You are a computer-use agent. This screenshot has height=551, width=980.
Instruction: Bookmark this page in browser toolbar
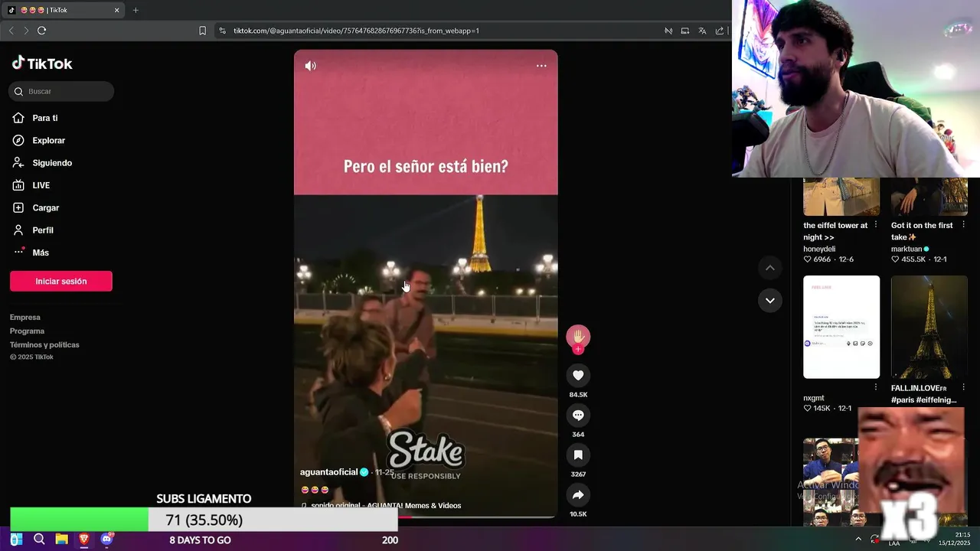click(x=202, y=31)
